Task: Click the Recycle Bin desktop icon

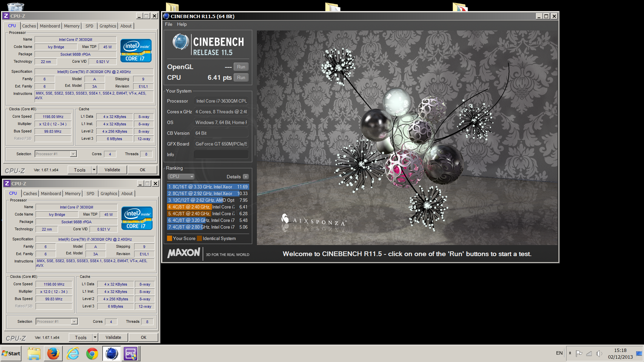Action: tap(15, 6)
